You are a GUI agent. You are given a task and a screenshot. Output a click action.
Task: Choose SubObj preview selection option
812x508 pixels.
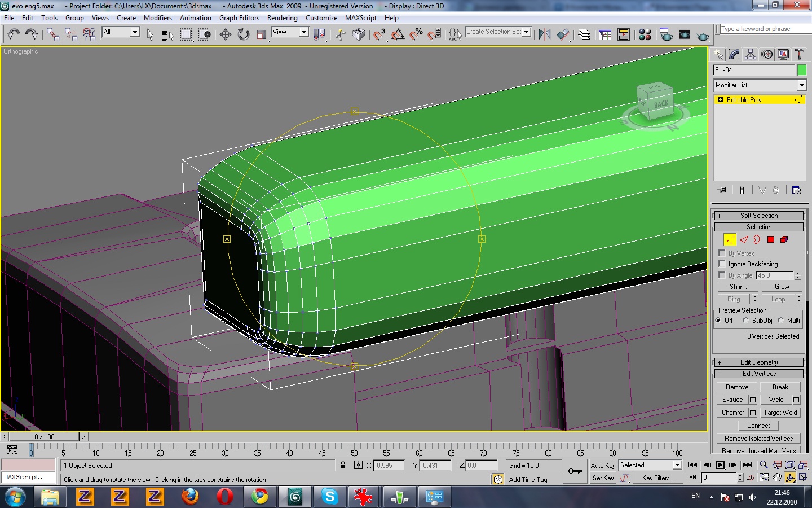tap(745, 321)
